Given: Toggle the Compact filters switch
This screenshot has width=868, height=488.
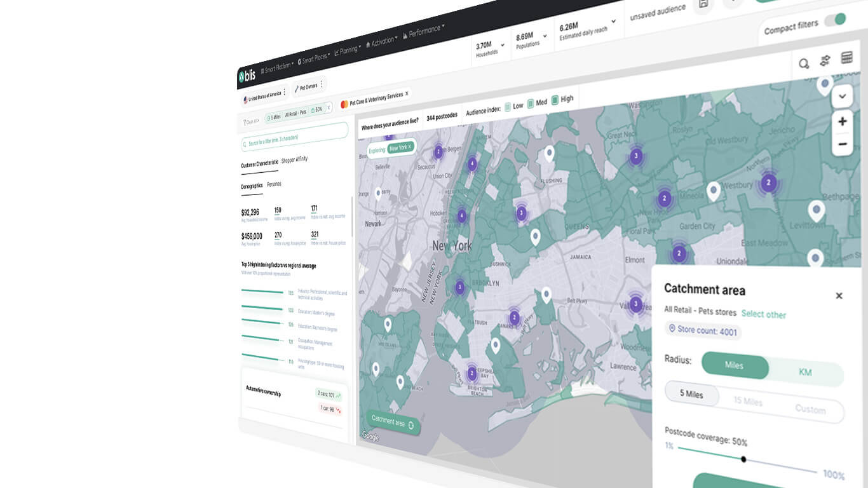Looking at the screenshot, I should click(835, 20).
